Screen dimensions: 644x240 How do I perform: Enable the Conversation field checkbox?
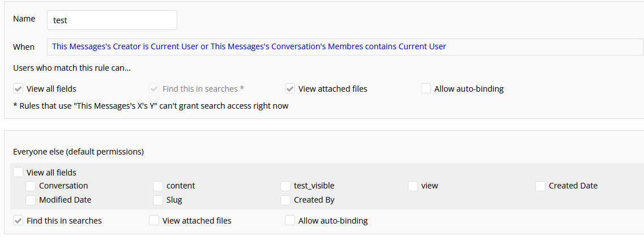click(31, 186)
